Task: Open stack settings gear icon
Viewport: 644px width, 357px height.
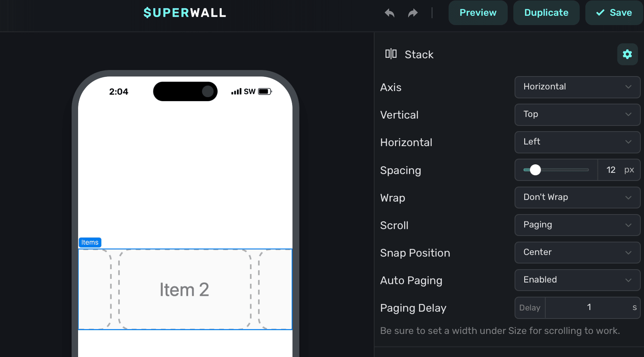Action: pyautogui.click(x=627, y=54)
